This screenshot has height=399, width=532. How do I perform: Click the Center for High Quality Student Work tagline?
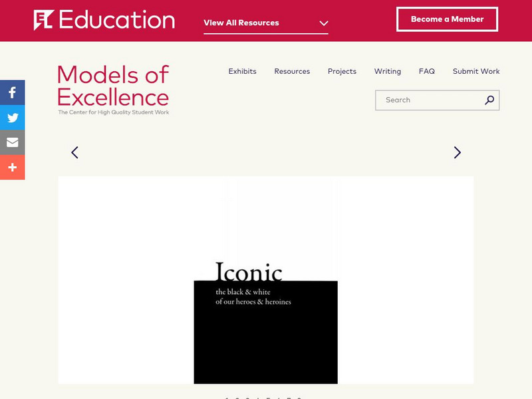pos(113,112)
